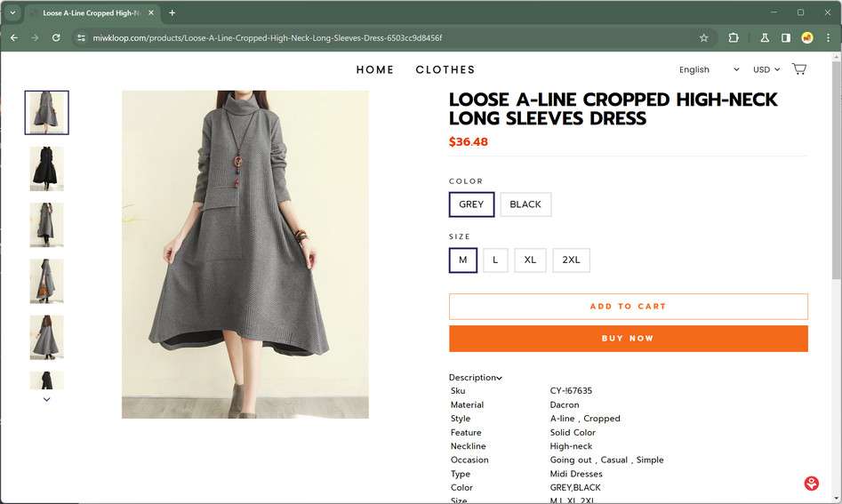Open the CLOTHES menu

[445, 69]
